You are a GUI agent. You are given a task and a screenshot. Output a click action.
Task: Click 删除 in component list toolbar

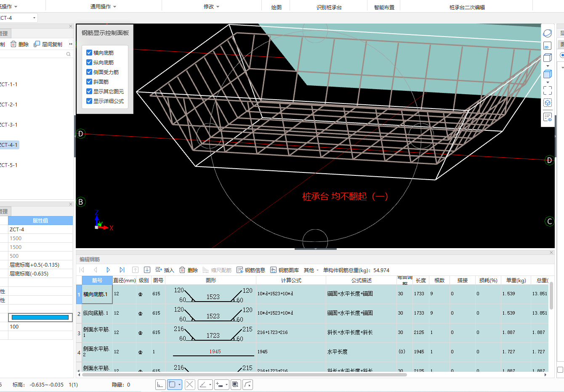click(x=20, y=44)
